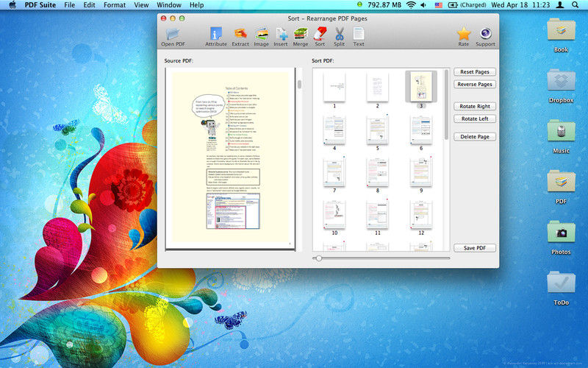Choose the Insert pages tool

coord(281,37)
